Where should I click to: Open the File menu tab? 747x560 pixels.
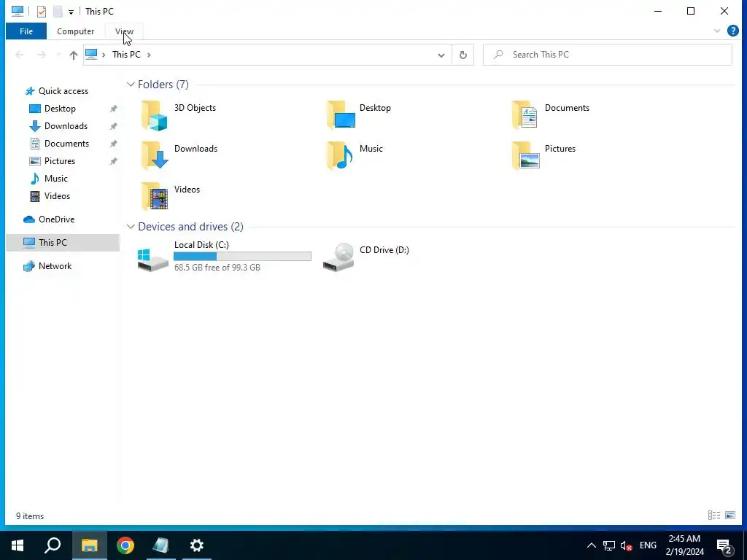(26, 31)
